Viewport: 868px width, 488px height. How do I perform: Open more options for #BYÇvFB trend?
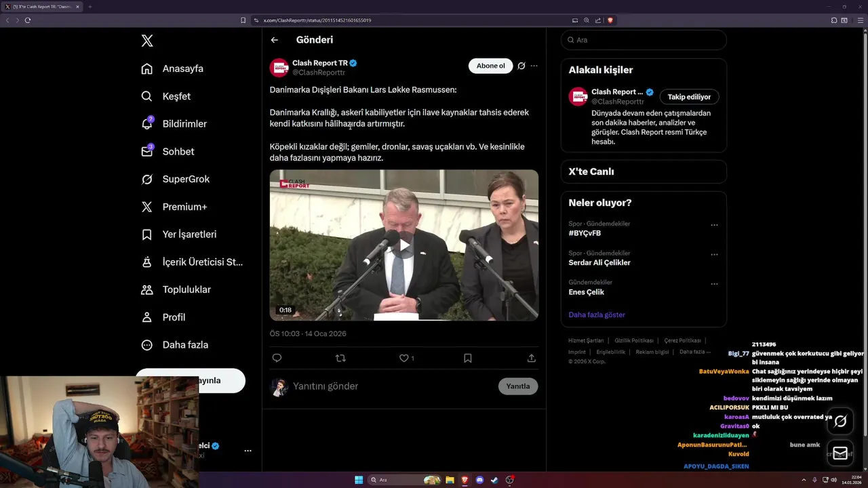point(714,225)
